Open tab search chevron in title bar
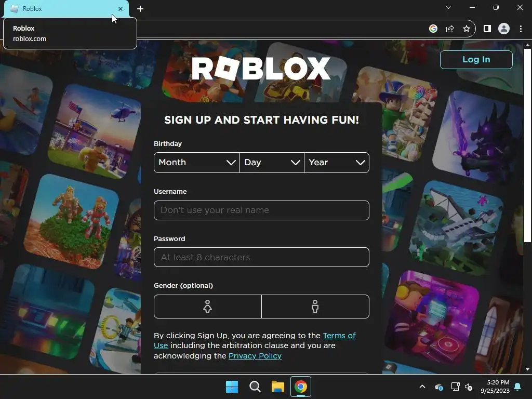532x399 pixels. click(x=448, y=7)
